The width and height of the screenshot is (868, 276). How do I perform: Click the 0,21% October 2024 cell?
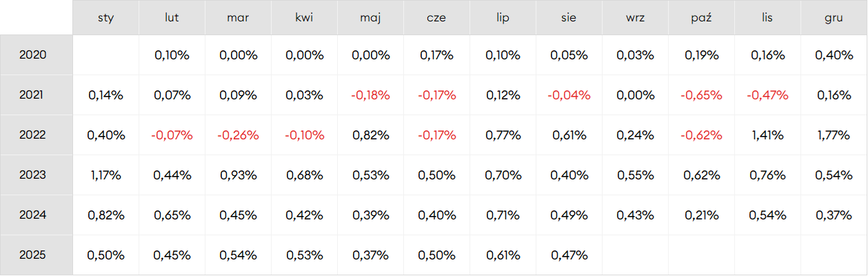(701, 215)
